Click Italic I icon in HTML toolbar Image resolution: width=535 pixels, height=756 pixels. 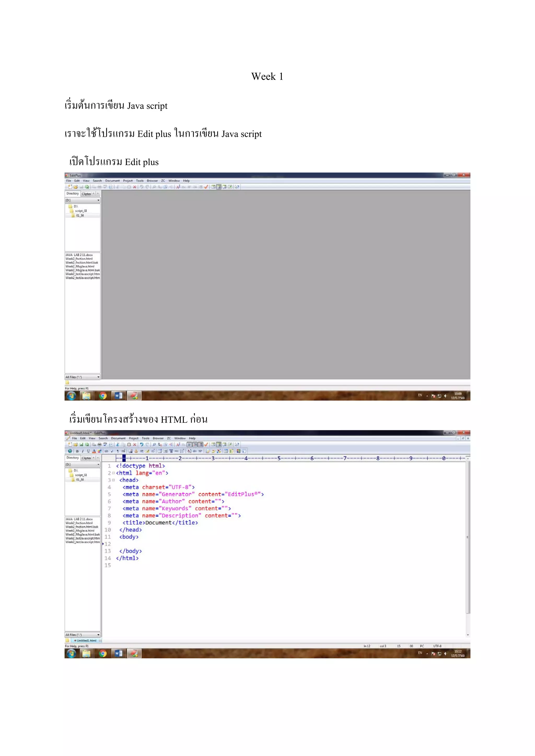(x=83, y=451)
